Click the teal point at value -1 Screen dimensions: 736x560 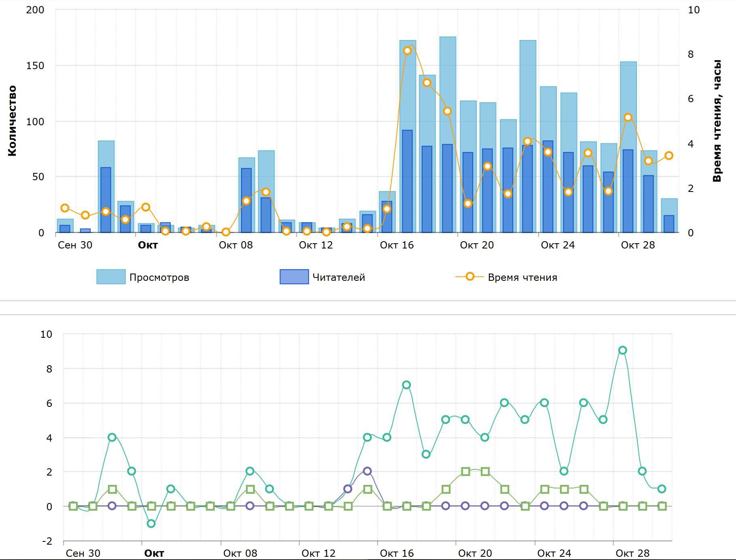[x=151, y=524]
